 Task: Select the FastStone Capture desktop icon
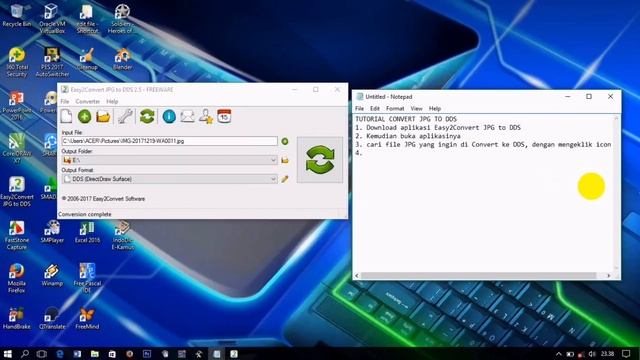[17, 235]
